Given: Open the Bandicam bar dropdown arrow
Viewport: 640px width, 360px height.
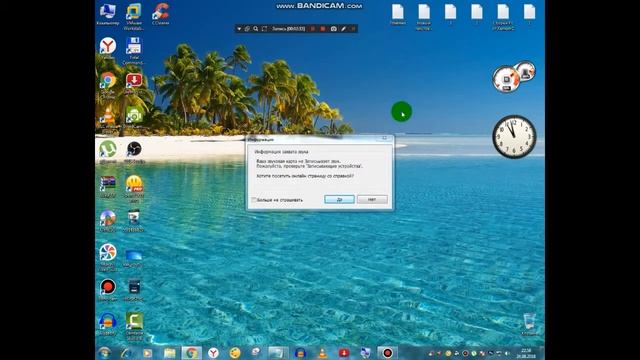Looking at the screenshot, I should [239, 29].
